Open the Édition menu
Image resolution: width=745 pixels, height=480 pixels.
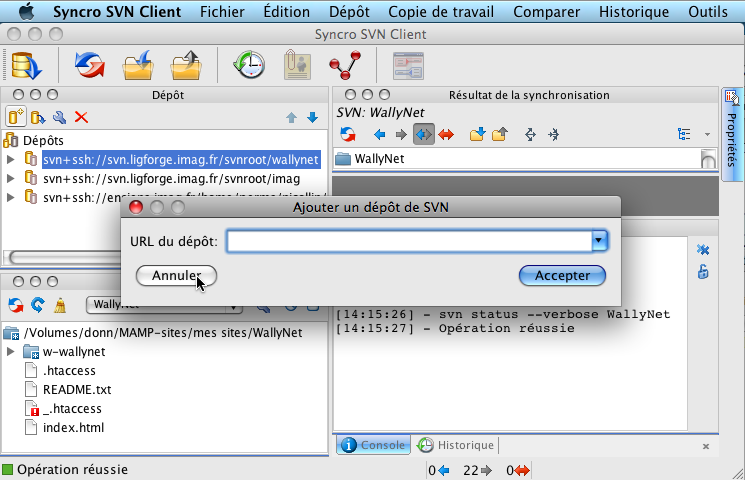[x=287, y=11]
